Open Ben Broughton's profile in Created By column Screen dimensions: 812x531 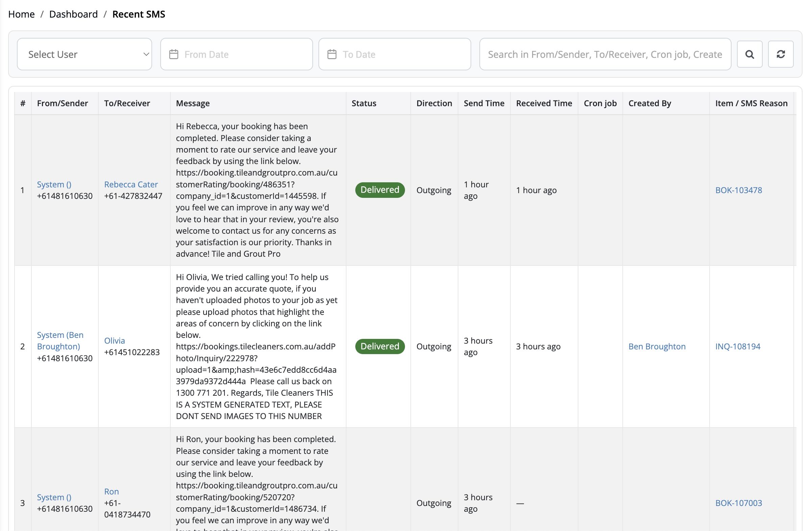tap(657, 346)
